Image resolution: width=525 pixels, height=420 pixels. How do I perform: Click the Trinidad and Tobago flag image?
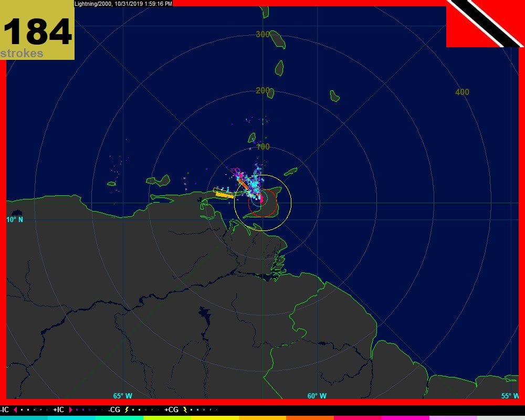[486, 24]
